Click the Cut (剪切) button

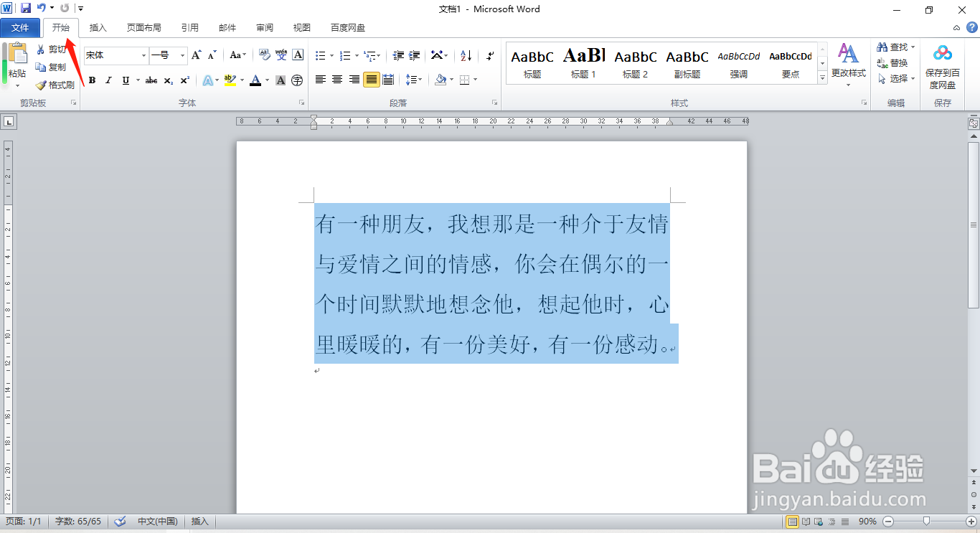coord(52,49)
